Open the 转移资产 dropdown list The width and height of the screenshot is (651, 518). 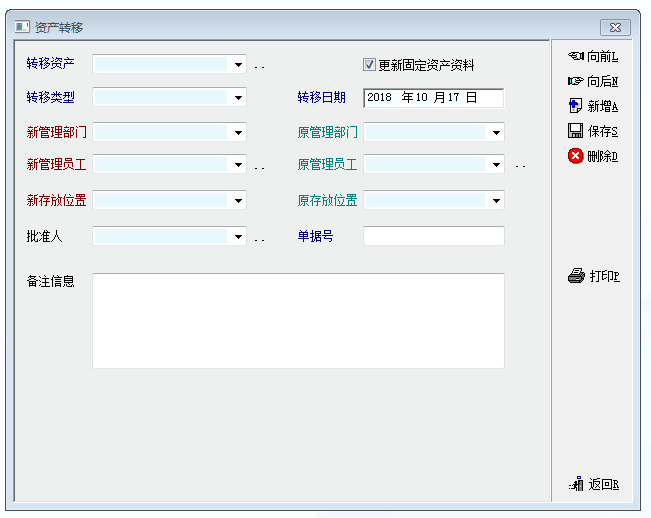click(238, 65)
